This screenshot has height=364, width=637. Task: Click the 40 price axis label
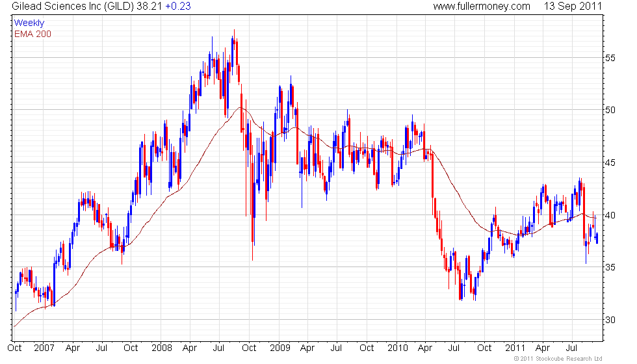[610, 215]
